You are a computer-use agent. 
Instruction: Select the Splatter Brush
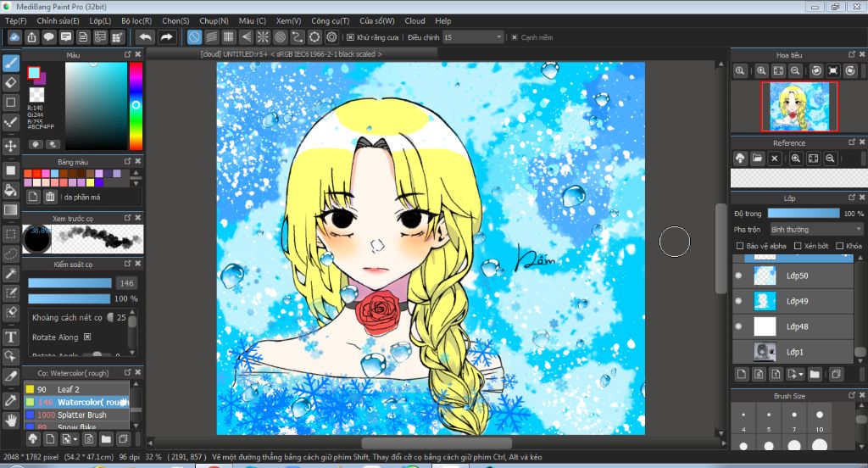pos(76,415)
